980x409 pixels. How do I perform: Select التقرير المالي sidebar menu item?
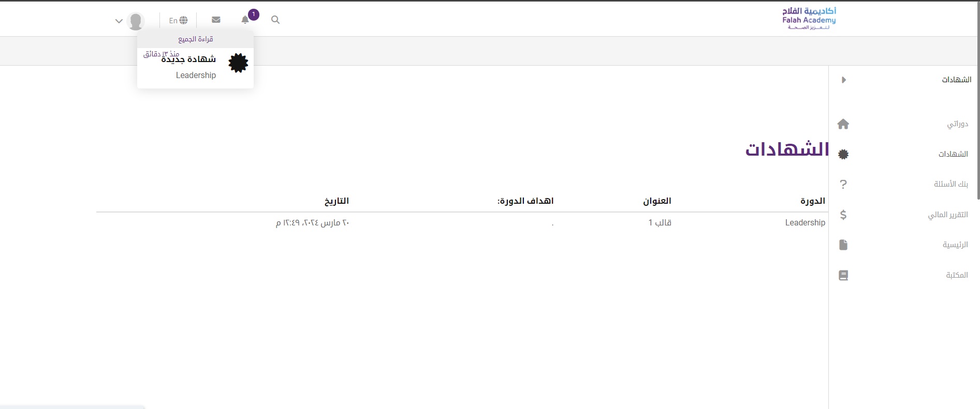pyautogui.click(x=947, y=215)
